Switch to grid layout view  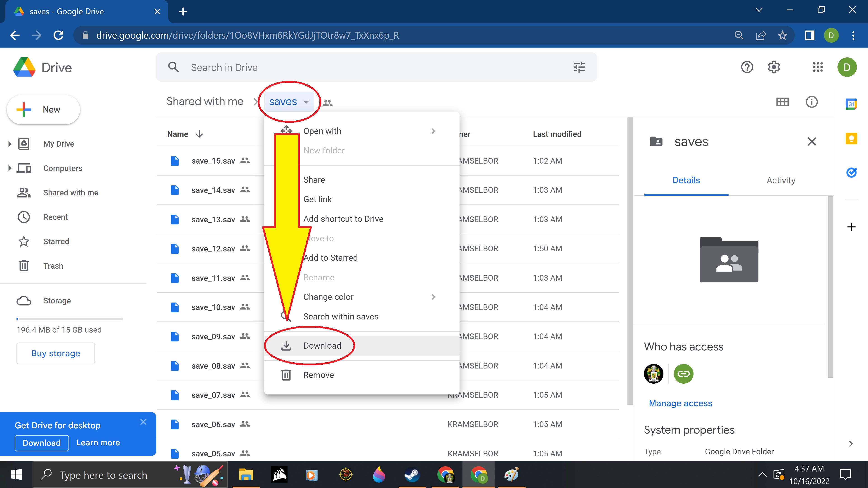click(782, 102)
